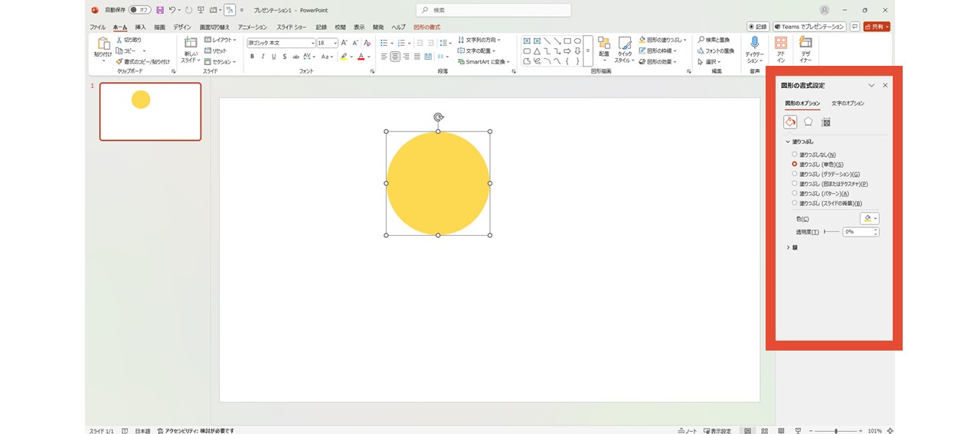Select the Fill & Line paint bucket icon
This screenshot has height=434, width=980.
(x=790, y=122)
